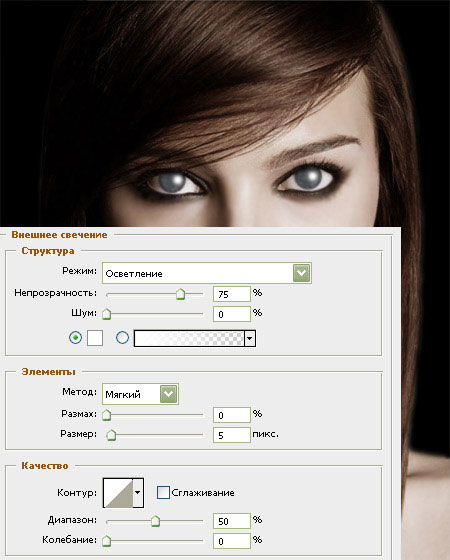Image resolution: width=450 pixels, height=560 pixels.
Task: Click the Колебание slider handle
Action: click(106, 541)
